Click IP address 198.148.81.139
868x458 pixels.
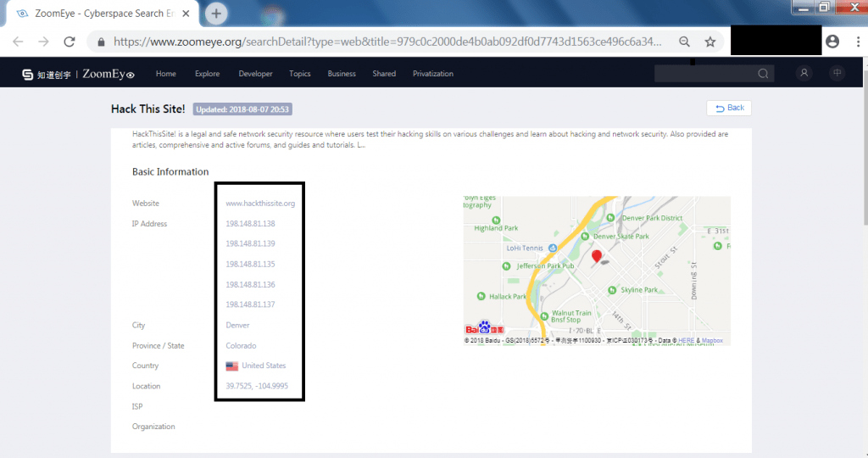[x=250, y=243]
